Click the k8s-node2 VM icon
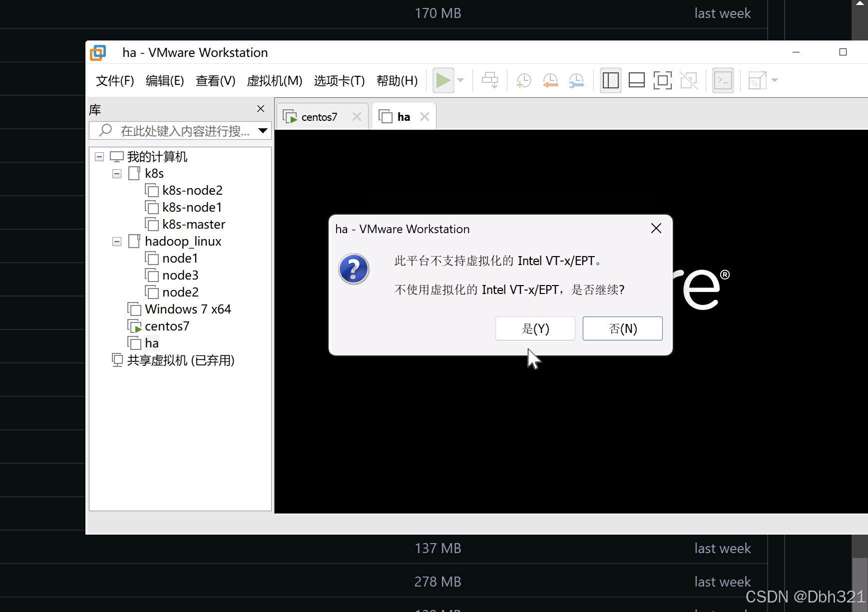 [152, 191]
